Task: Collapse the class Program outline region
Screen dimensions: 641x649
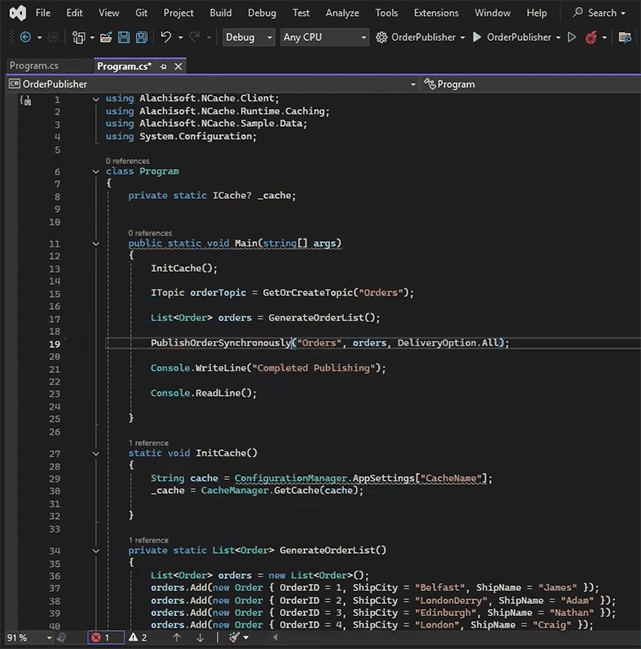Action: tap(96, 171)
